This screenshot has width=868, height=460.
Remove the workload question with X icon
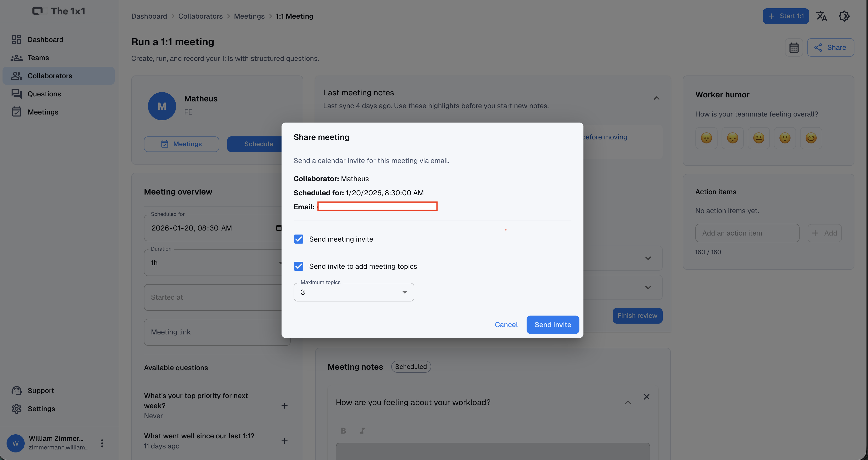point(646,397)
